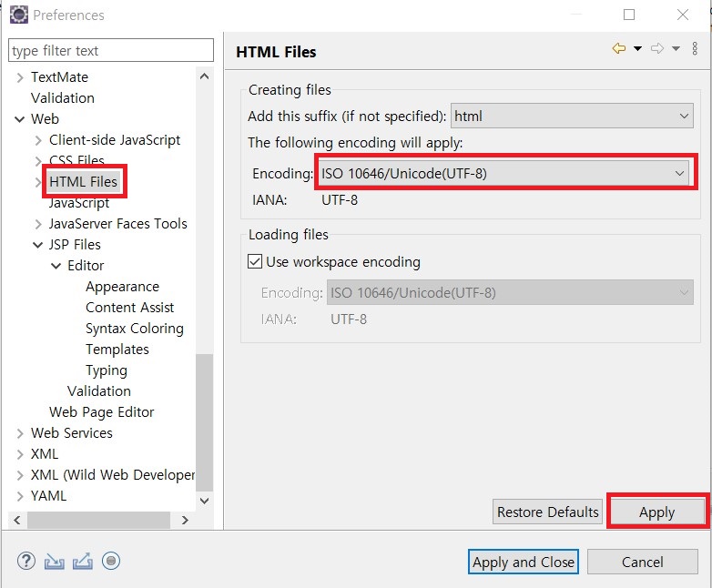The width and height of the screenshot is (712, 588).
Task: Collapse the Web tree node
Action: [19, 119]
